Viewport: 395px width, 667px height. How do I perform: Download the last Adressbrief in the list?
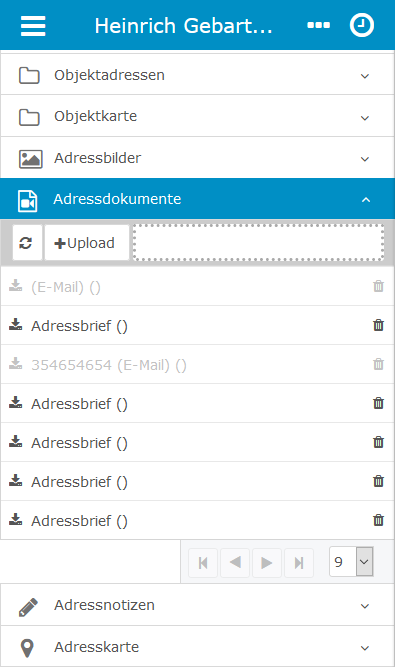point(16,519)
